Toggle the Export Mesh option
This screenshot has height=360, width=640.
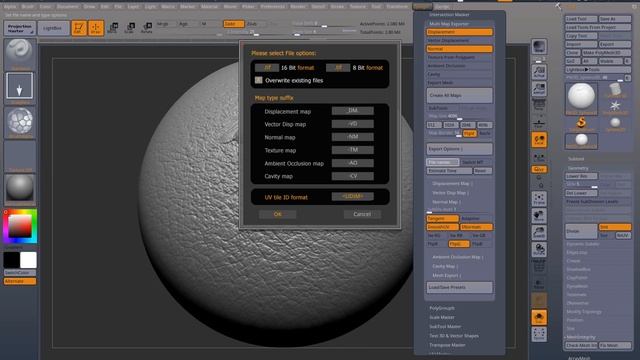(459, 83)
